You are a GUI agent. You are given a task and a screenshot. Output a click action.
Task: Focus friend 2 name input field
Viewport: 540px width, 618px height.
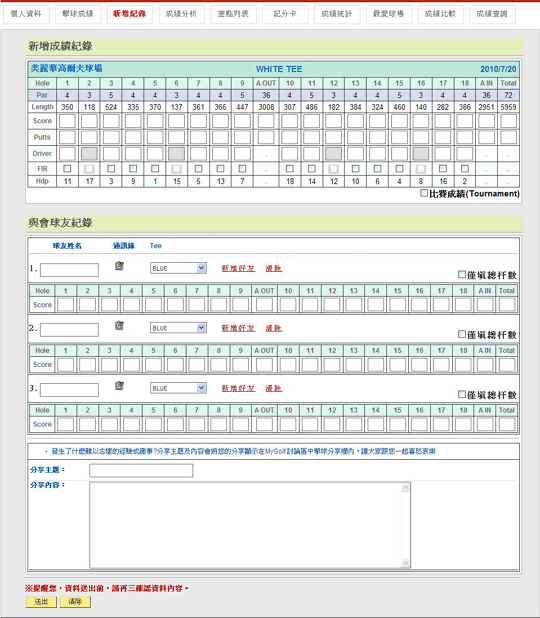(69, 330)
